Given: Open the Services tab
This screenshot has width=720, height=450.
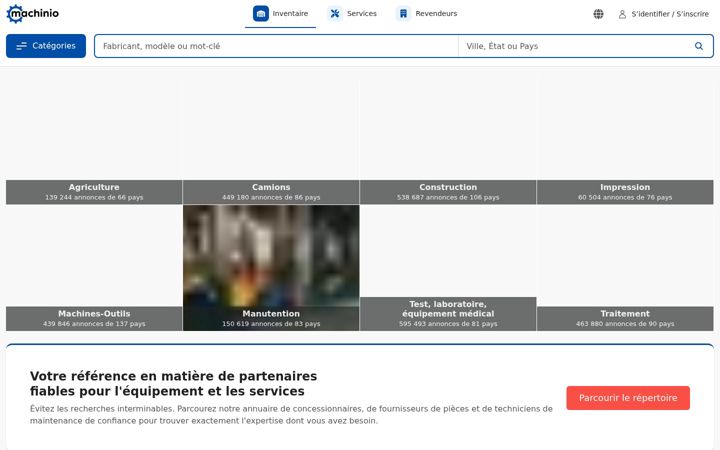Looking at the screenshot, I should point(352,14).
